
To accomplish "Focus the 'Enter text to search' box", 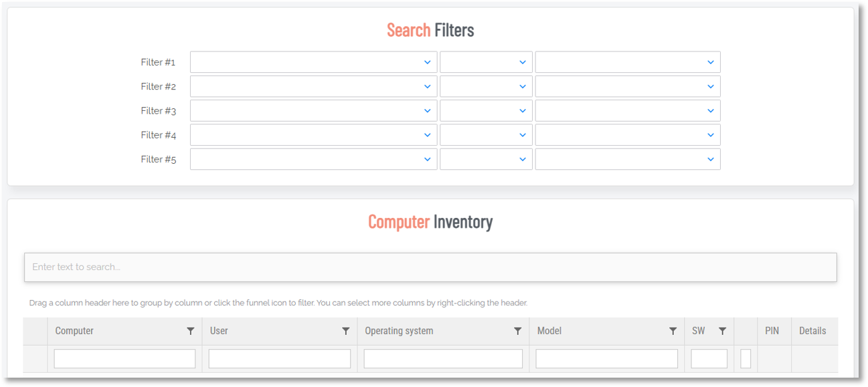I will [430, 267].
